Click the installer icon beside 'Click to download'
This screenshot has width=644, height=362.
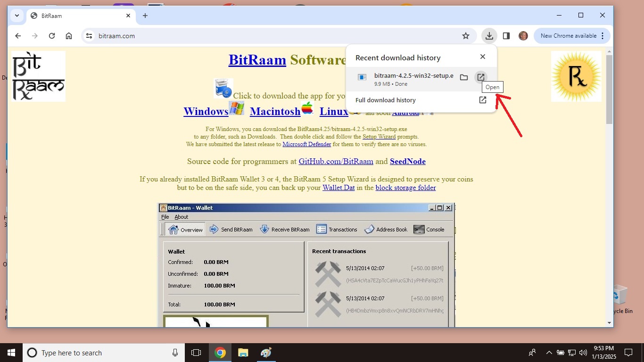pos(223,89)
